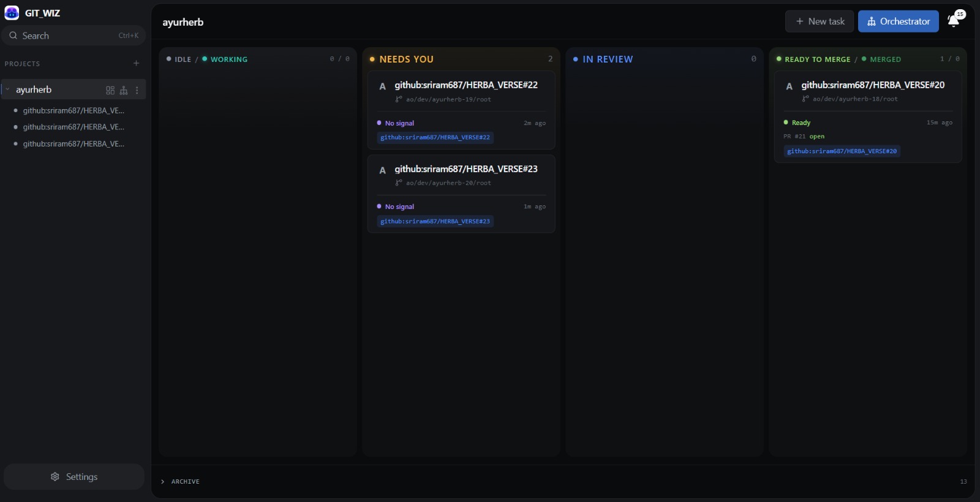Click the github:sriram687/HERBA_VERSE#22 blue tag

[x=435, y=137]
